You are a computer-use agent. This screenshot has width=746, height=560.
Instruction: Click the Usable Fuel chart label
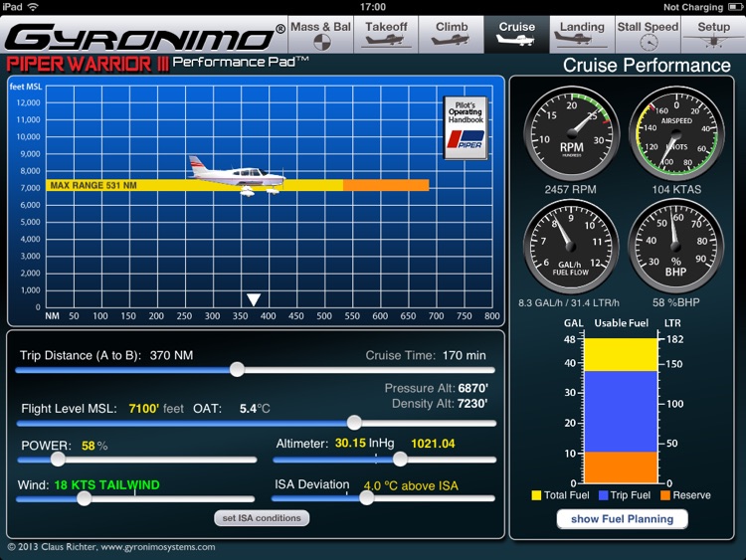click(x=621, y=323)
